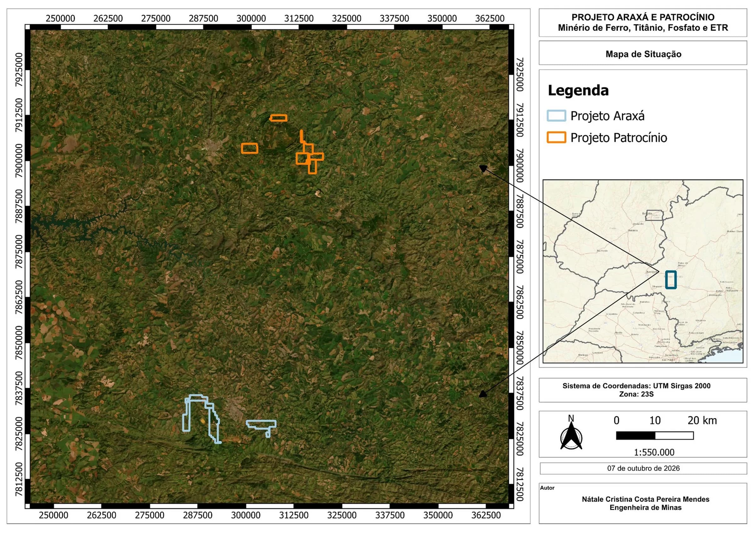
Task: Click the '1:550.000' scale ratio text
Action: pyautogui.click(x=654, y=452)
